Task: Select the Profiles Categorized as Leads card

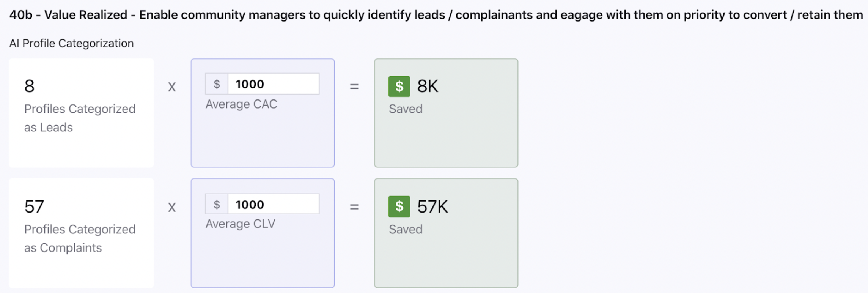Action: pos(81,113)
